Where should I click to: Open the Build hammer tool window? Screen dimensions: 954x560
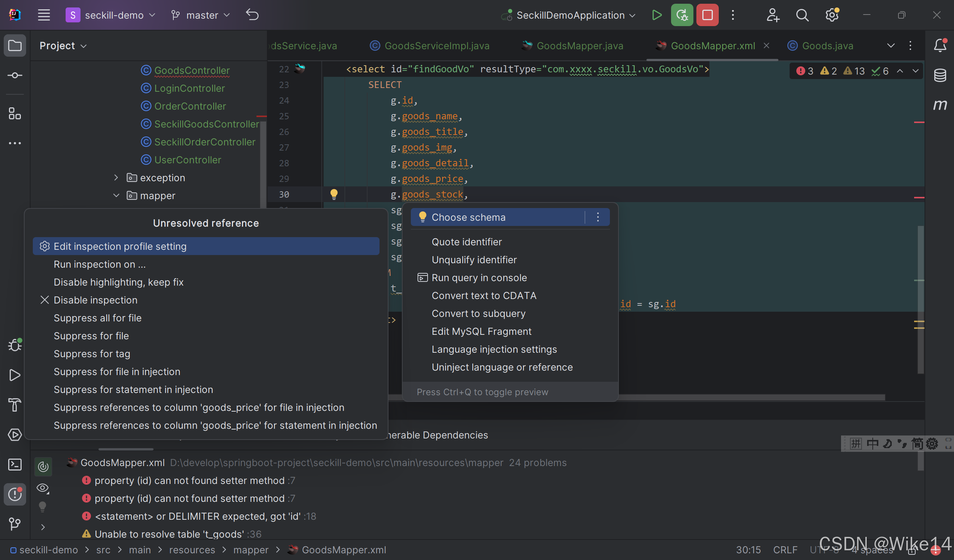coord(15,405)
